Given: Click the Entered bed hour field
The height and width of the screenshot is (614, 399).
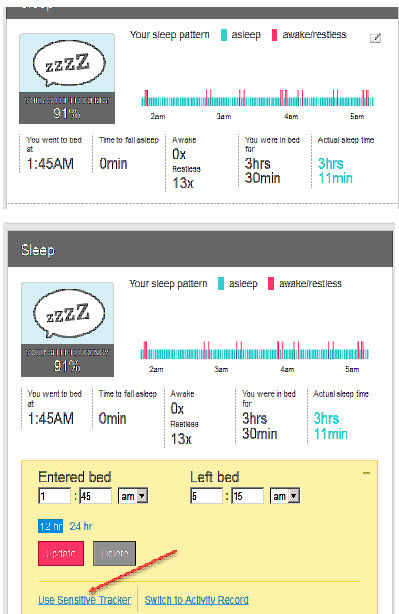Looking at the screenshot, I should tap(54, 496).
